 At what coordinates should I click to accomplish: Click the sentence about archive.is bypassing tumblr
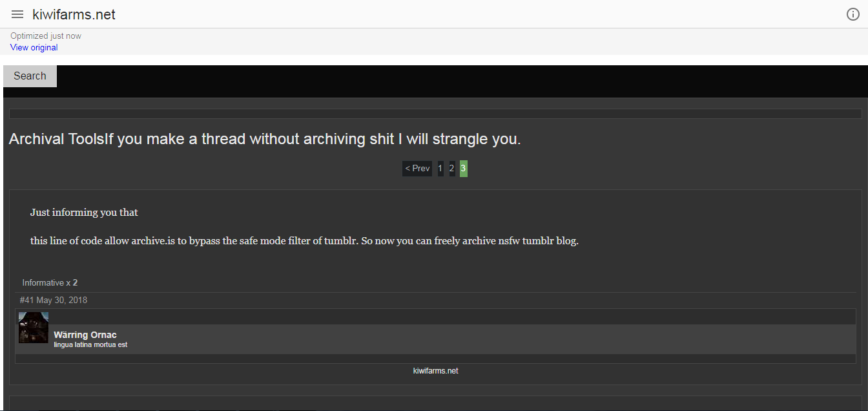click(x=304, y=241)
